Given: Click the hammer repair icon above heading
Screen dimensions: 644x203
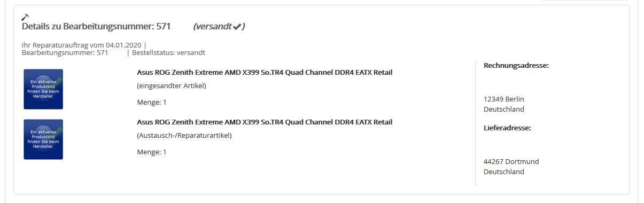Looking at the screenshot, I should (x=25, y=17).
